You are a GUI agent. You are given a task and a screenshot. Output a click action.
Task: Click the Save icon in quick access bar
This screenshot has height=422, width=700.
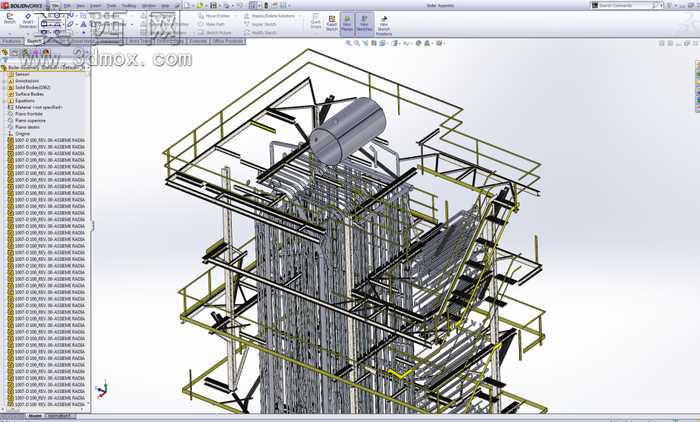pos(213,5)
